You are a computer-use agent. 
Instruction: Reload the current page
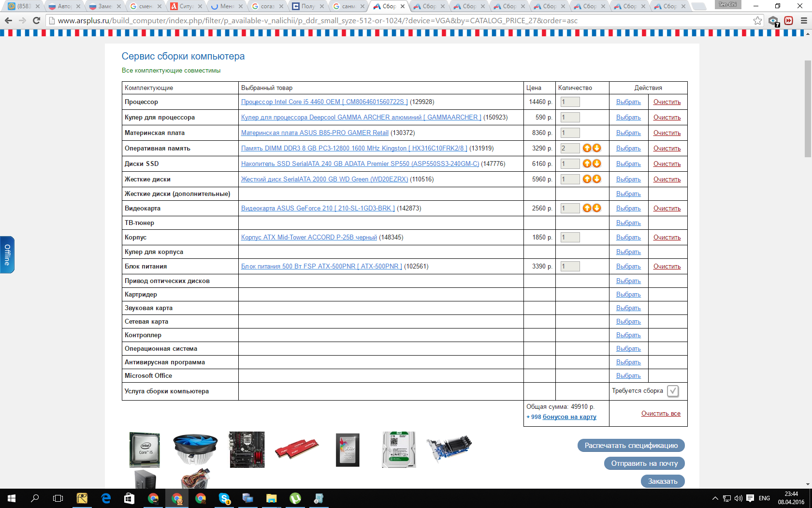coord(36,20)
